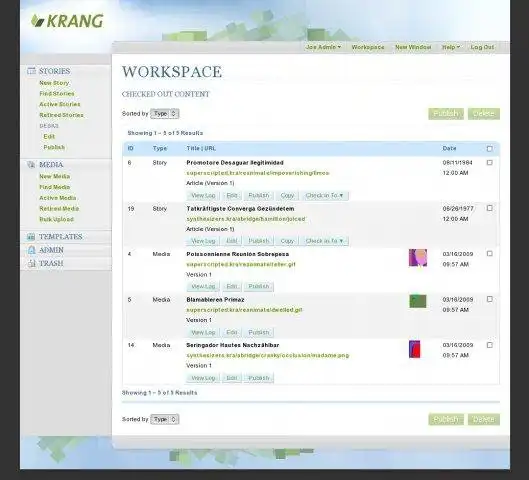Open Retired Media link
The image size is (529, 480).
point(59,209)
